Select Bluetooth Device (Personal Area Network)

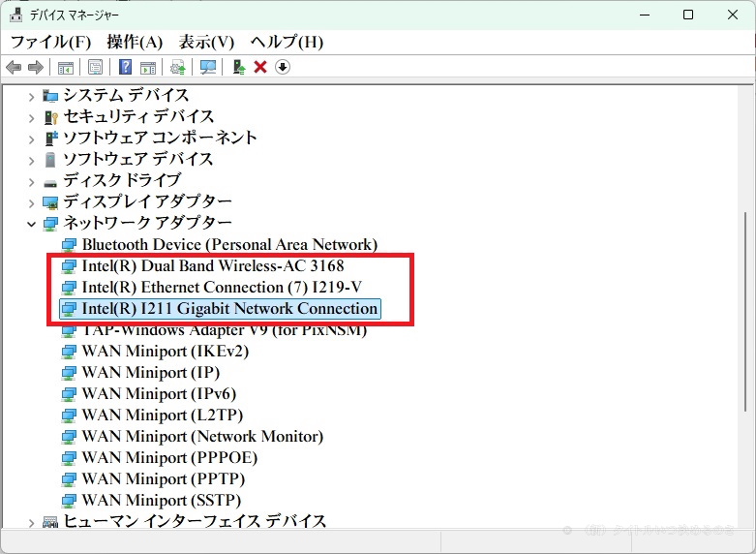(229, 245)
